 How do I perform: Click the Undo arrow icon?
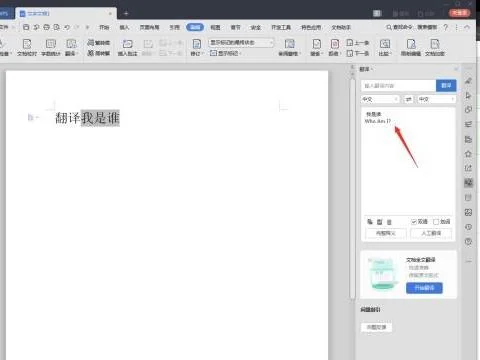pos(67,27)
